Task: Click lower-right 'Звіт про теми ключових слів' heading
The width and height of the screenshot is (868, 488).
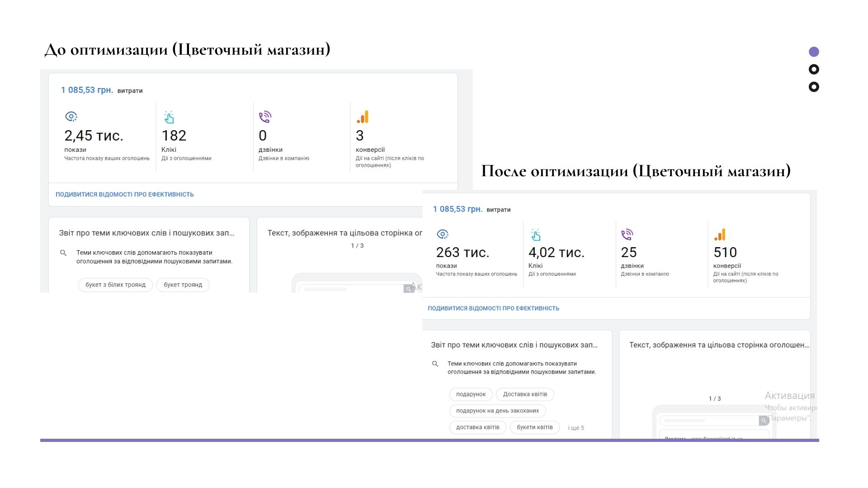Action: point(514,345)
